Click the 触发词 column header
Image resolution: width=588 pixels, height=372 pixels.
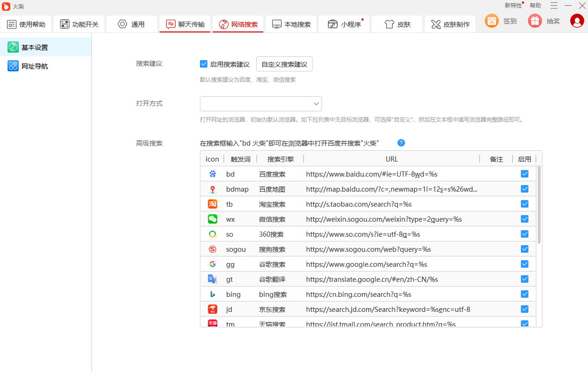click(x=241, y=159)
